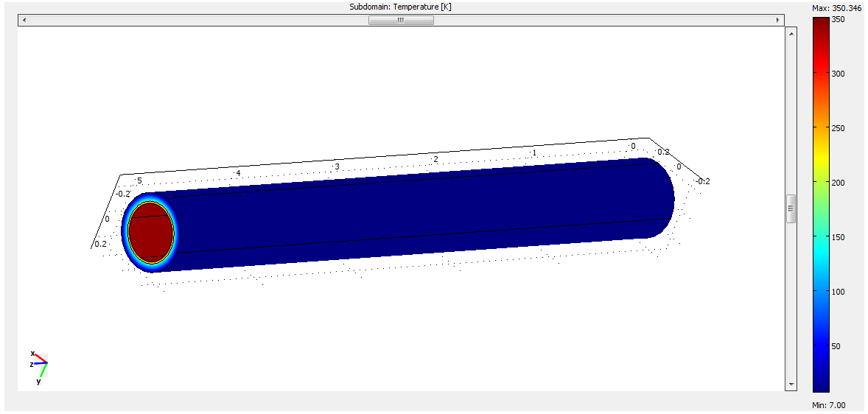Click the 'Subdomain: Temperature [K]' title
The height and width of the screenshot is (414, 868).
(x=401, y=7)
